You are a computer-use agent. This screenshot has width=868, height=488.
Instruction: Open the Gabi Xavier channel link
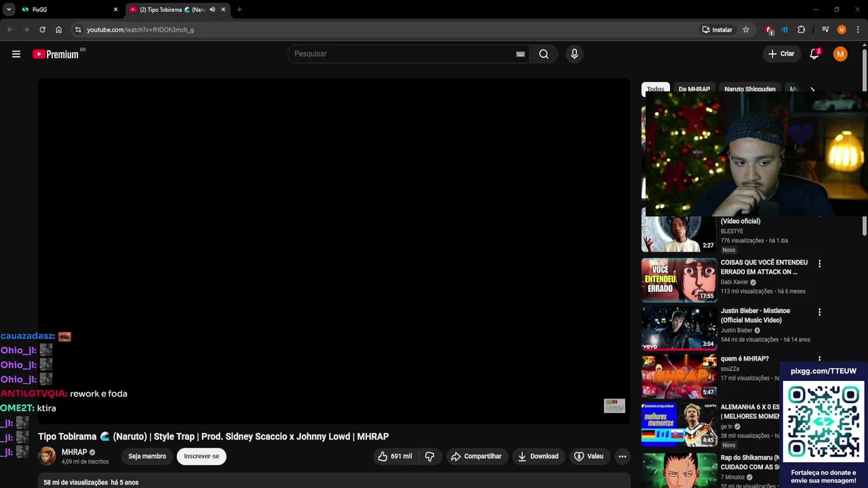[x=734, y=282]
